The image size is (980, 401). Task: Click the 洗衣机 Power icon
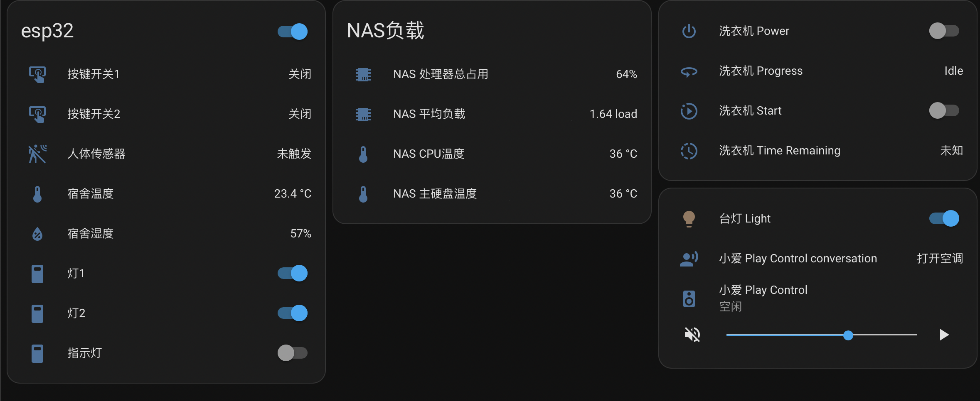689,31
